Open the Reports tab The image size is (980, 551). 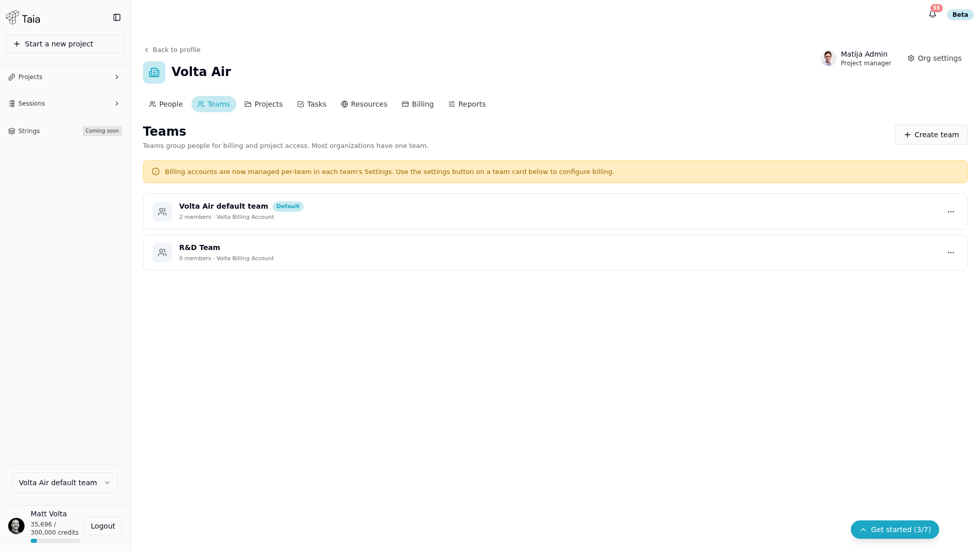coord(467,104)
